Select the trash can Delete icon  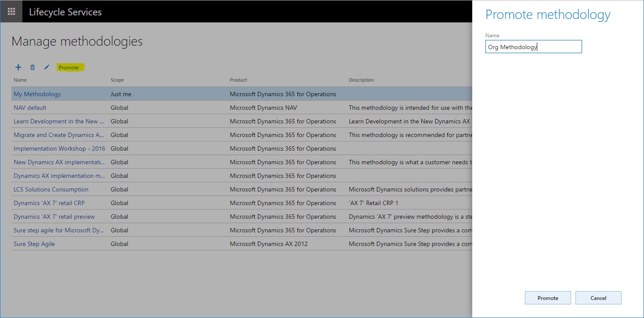click(33, 67)
